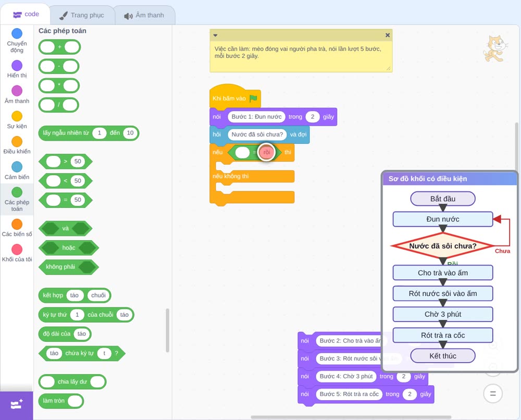This screenshot has height=420, width=521.
Task: Pick the kết hợp string block
Action: pos(75,295)
